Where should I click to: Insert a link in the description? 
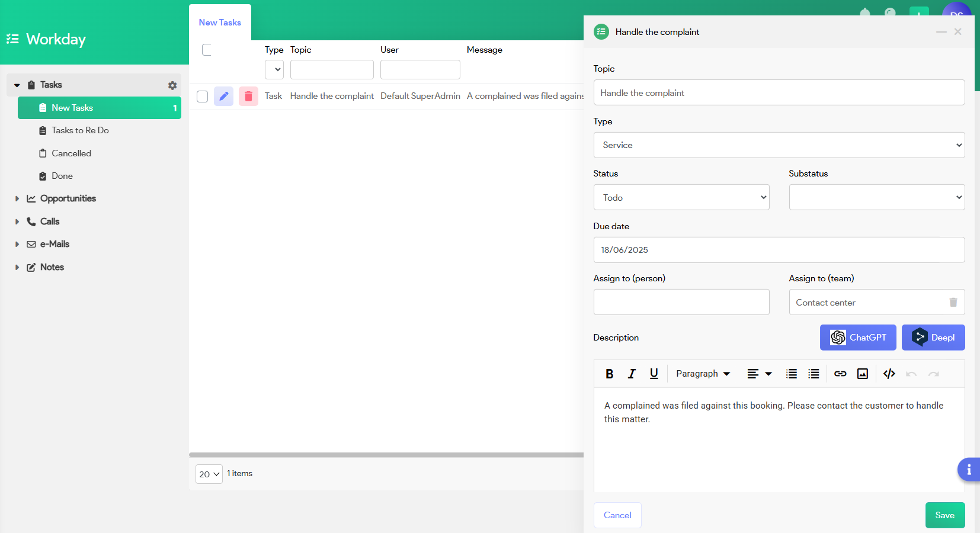[x=840, y=374]
